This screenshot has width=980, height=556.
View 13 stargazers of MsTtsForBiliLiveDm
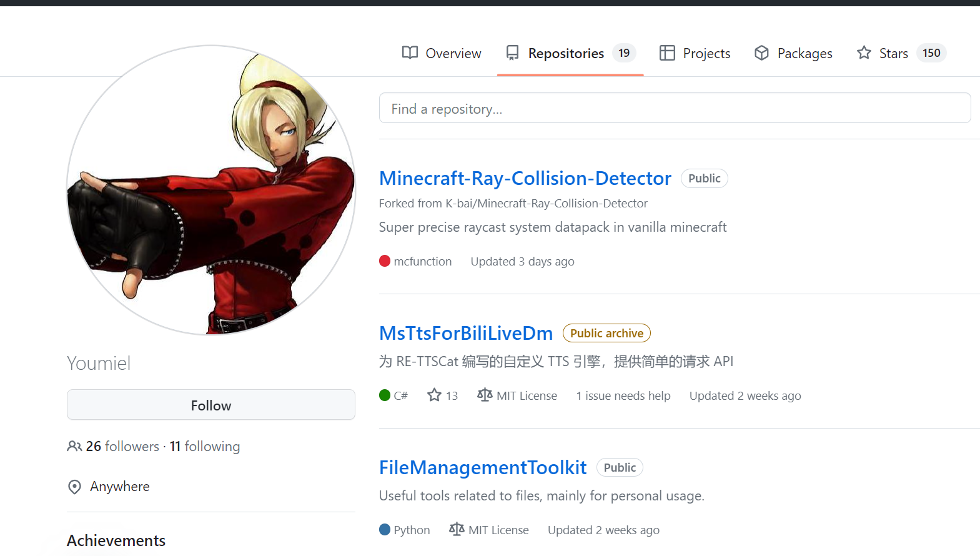tap(443, 395)
